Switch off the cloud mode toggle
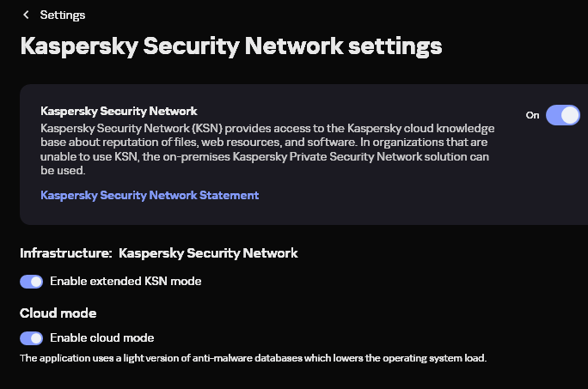Screen dimensions: 588x389 tap(31, 337)
